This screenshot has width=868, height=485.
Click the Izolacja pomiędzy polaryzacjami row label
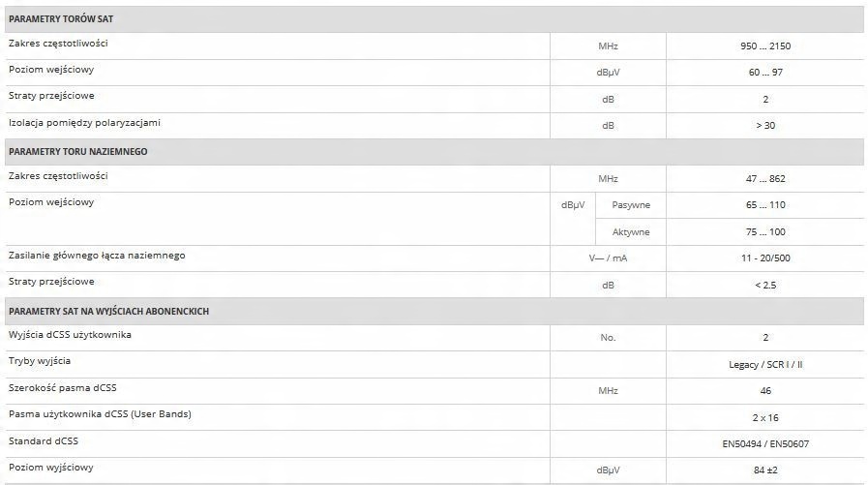(84, 123)
